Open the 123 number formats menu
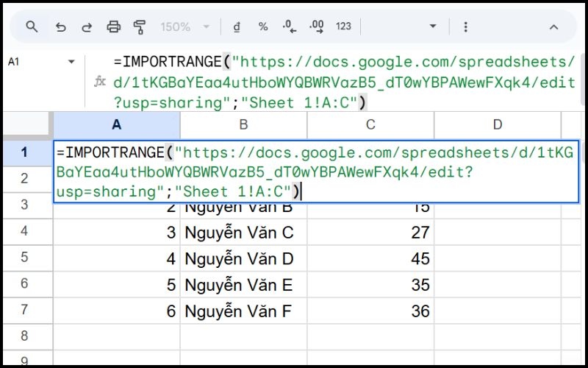This screenshot has width=588, height=368. 343,26
